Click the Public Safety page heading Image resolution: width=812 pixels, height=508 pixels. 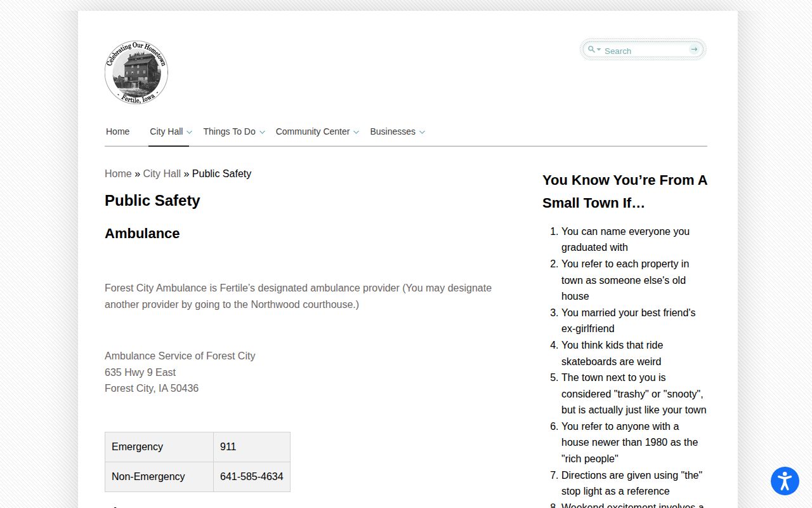152,201
